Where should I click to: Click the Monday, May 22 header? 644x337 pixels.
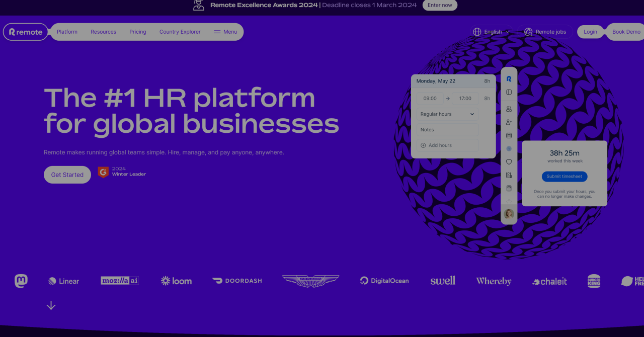(x=453, y=81)
